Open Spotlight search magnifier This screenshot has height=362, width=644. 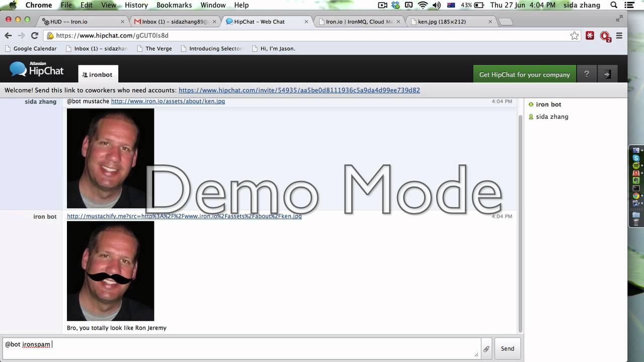pos(614,5)
